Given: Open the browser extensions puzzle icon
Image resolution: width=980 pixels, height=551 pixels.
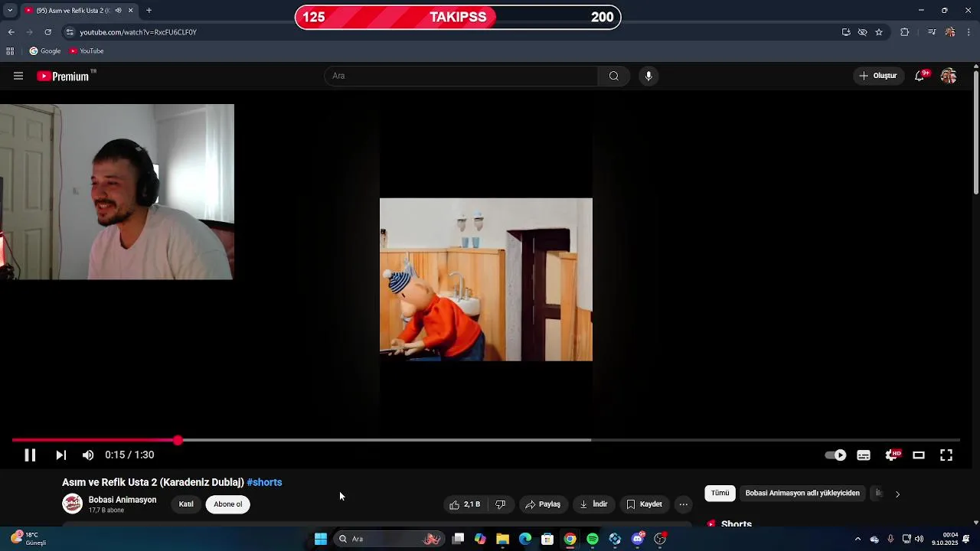Looking at the screenshot, I should click(x=905, y=32).
